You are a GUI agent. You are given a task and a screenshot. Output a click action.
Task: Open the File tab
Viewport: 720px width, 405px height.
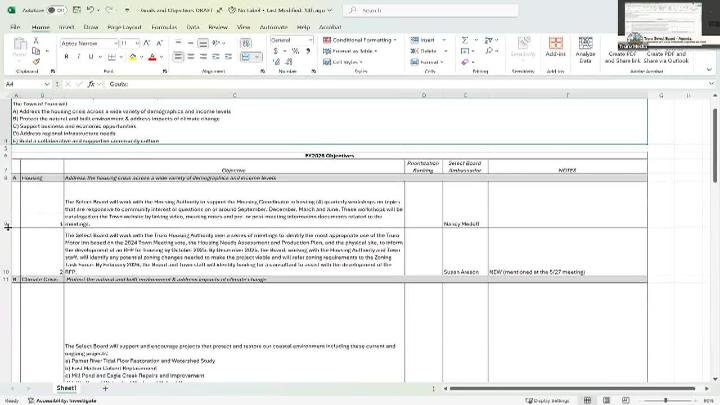(x=15, y=27)
